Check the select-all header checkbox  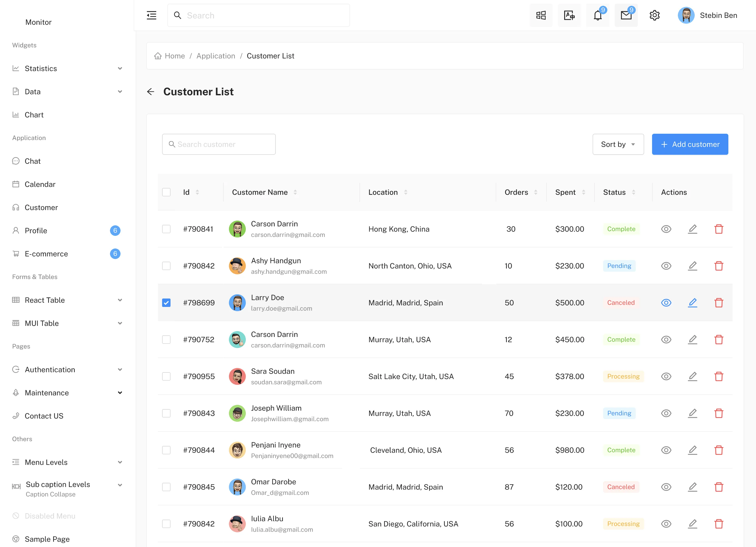166,192
